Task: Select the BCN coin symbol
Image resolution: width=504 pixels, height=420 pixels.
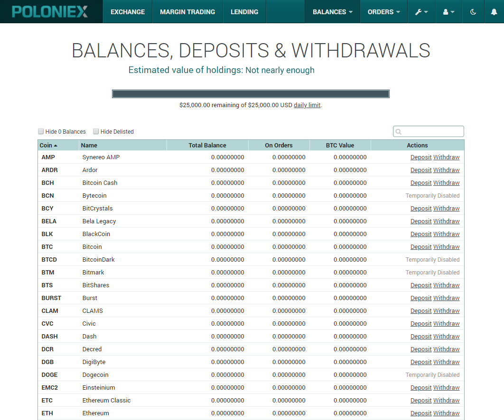Action: 47,196
